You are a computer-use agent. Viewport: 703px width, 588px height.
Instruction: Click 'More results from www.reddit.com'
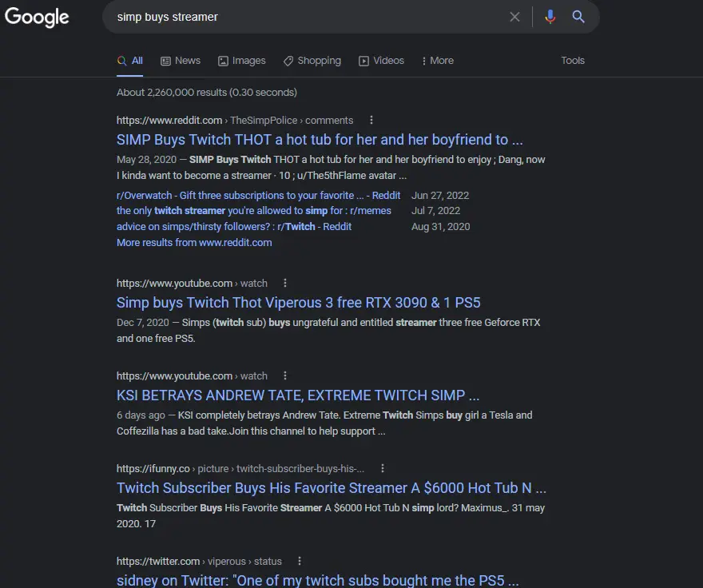coord(194,243)
